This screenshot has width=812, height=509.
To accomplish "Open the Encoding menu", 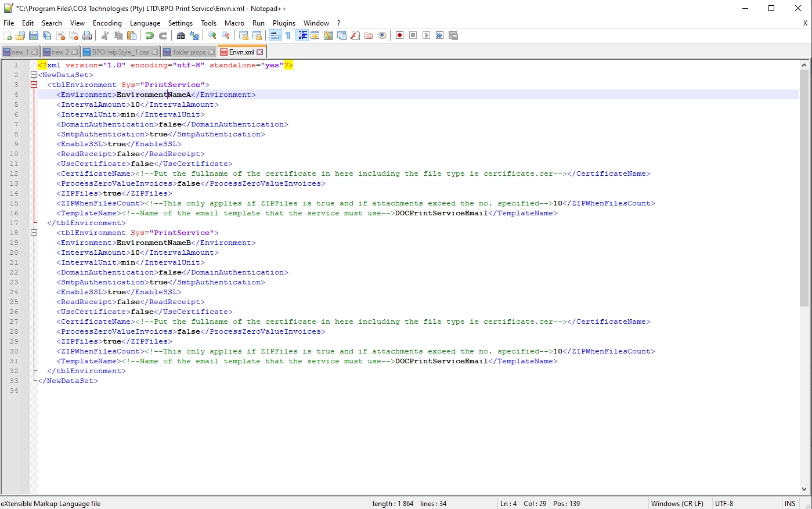I will (107, 23).
